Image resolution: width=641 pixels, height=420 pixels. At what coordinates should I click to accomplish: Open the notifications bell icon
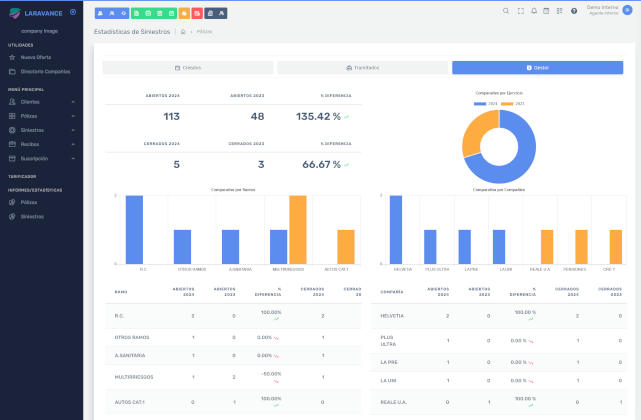point(533,10)
